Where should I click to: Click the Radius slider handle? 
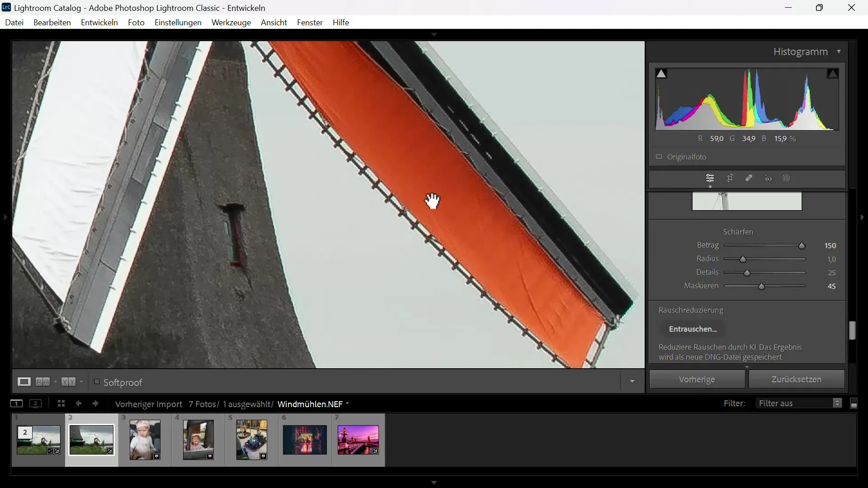point(743,260)
